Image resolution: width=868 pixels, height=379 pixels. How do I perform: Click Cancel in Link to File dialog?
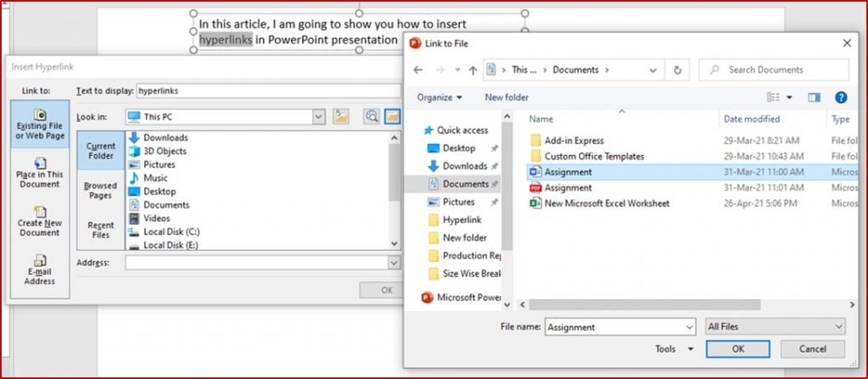tap(813, 349)
